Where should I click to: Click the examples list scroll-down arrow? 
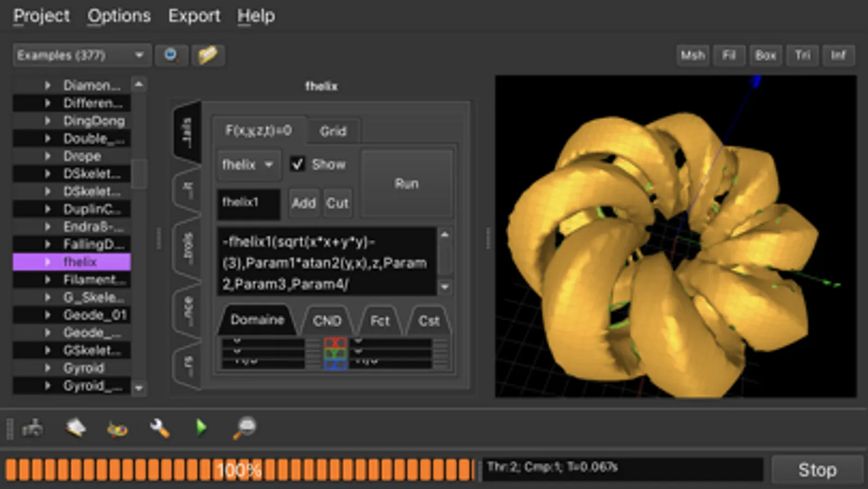(139, 387)
